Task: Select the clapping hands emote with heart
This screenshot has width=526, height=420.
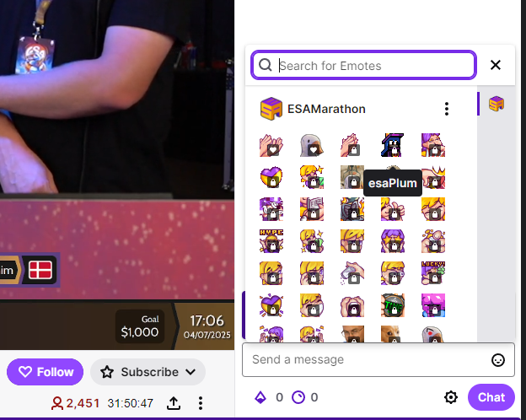Action: pos(271,145)
